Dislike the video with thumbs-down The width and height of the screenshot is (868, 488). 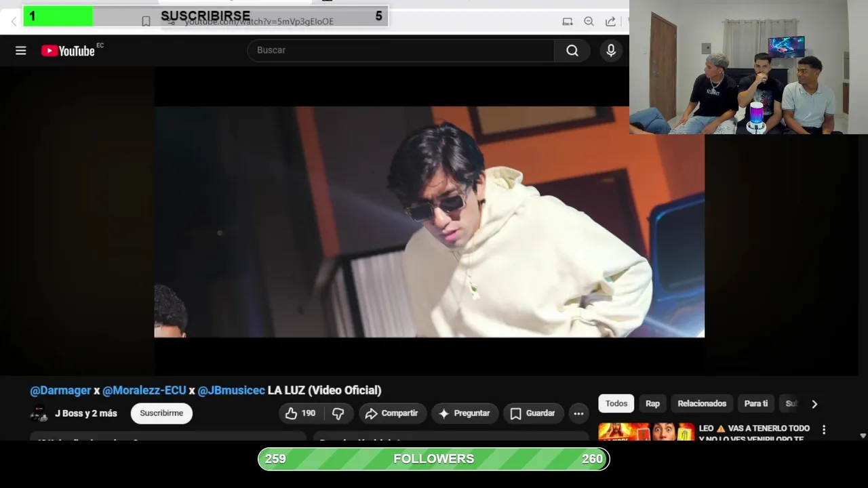pos(338,413)
